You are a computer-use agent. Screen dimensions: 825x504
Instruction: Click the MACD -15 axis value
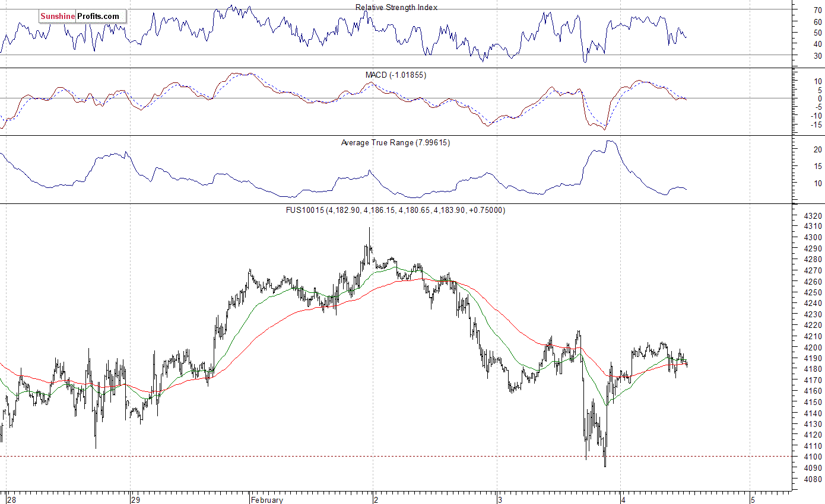(816, 125)
